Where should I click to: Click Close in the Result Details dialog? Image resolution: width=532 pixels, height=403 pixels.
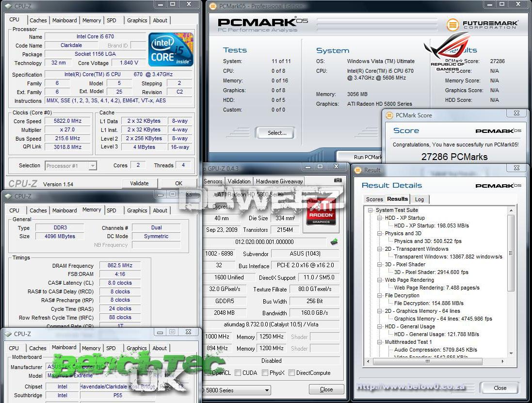(500, 388)
